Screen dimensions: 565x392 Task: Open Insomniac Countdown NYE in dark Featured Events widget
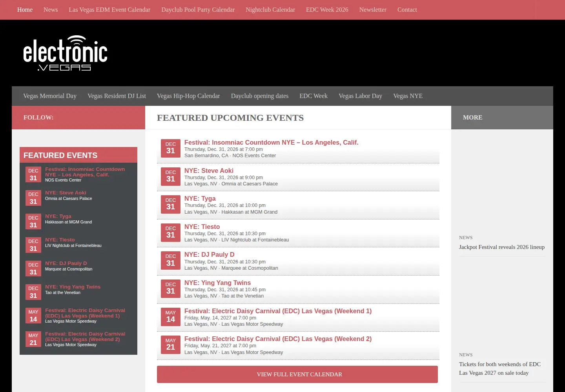pyautogui.click(x=85, y=172)
